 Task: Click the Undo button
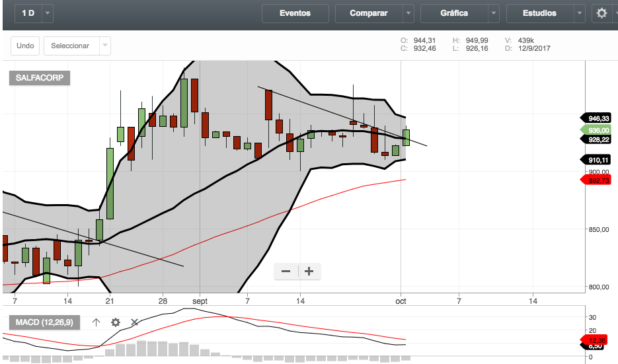pyautogui.click(x=25, y=46)
